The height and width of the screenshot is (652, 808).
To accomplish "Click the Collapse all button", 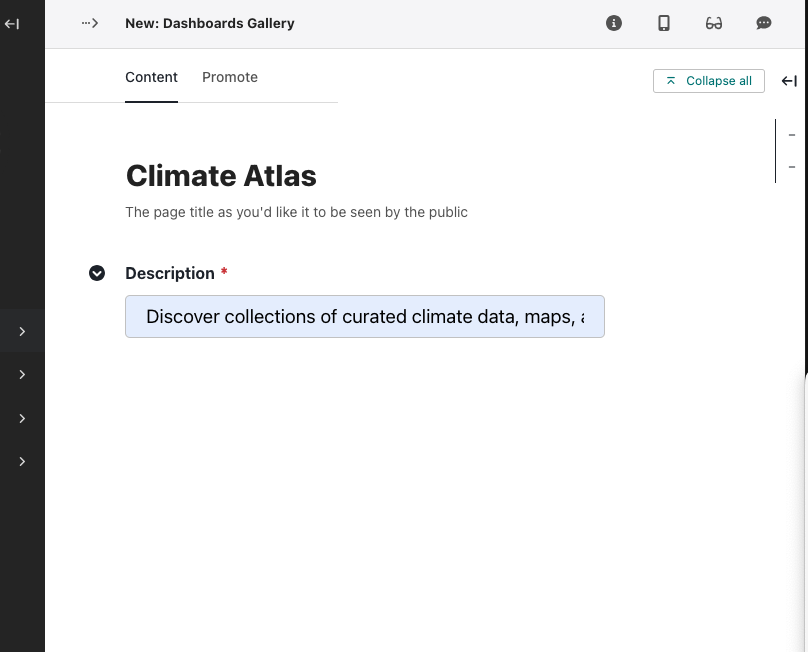I will 709,81.
